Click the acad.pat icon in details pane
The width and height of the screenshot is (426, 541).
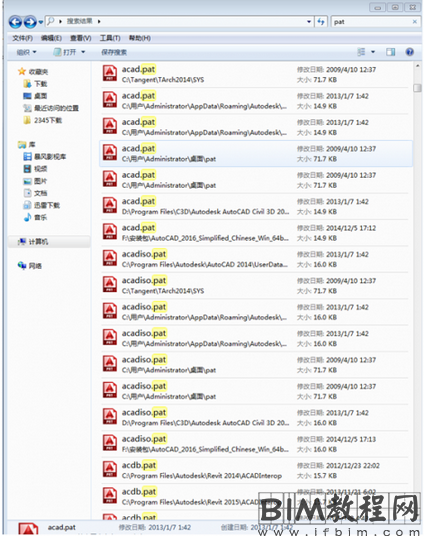click(x=28, y=530)
